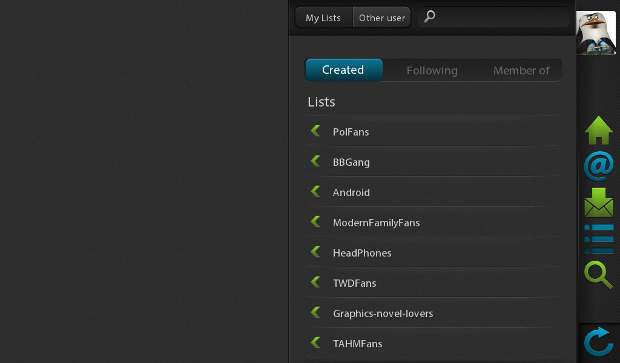Open the green search magnifier in sidebar

point(599,275)
